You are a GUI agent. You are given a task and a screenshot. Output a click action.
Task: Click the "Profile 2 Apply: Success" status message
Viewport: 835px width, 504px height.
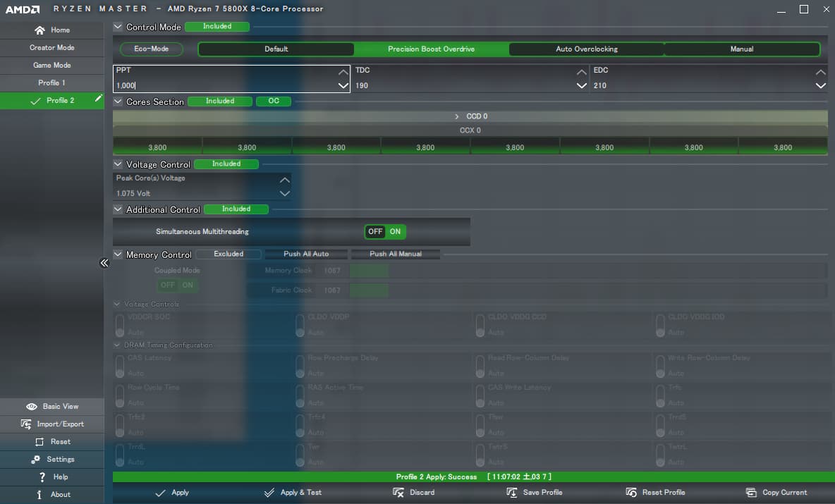(x=436, y=477)
